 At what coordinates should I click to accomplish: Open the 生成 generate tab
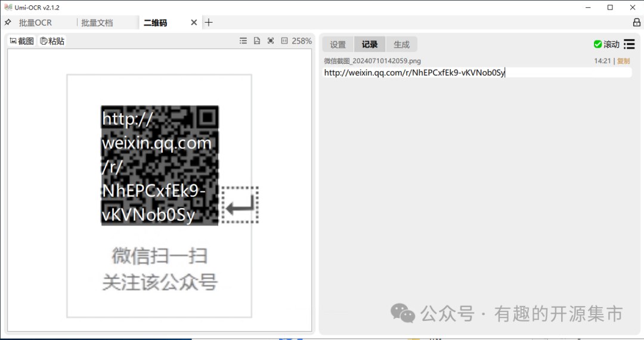[401, 45]
